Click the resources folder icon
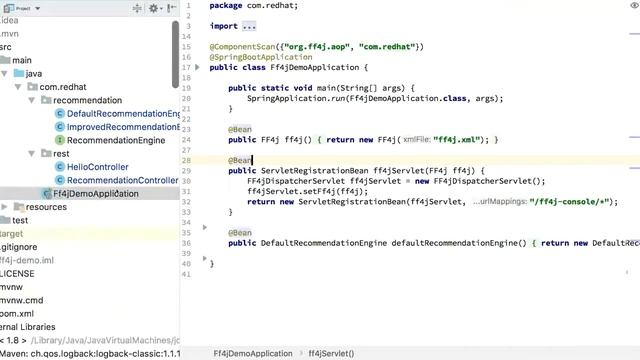640x360 pixels. point(19,207)
